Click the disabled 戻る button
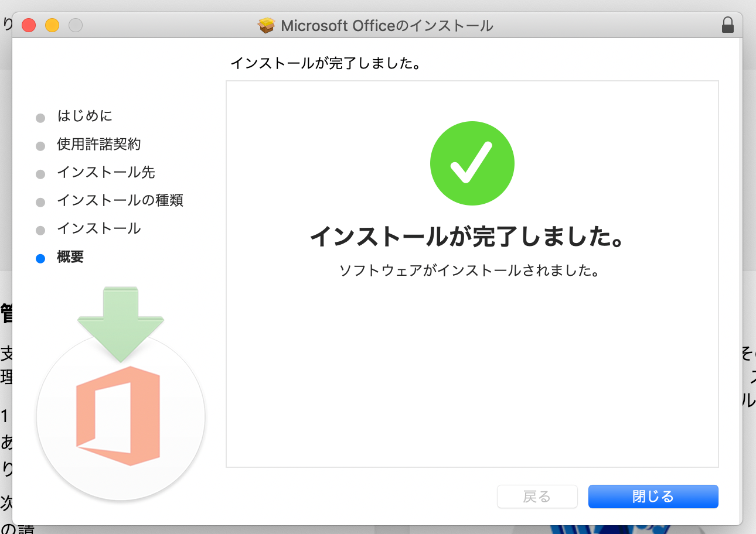The image size is (756, 534). (537, 497)
